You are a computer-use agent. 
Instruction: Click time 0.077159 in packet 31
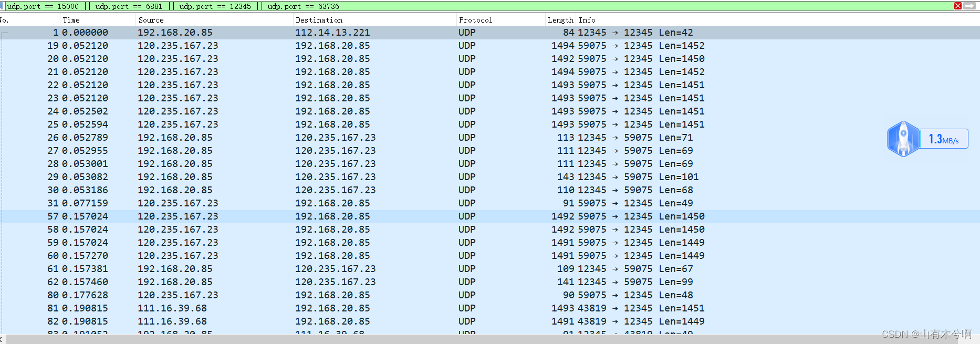[x=85, y=203]
